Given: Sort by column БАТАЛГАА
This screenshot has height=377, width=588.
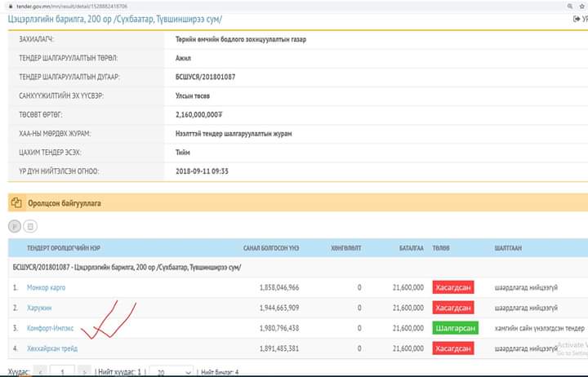Looking at the screenshot, I should [412, 248].
